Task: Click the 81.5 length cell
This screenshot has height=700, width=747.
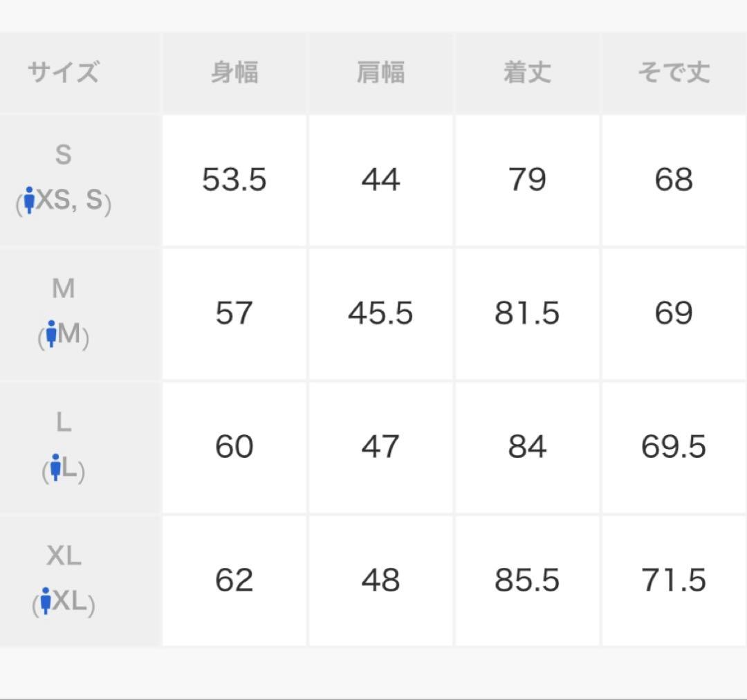Action: 527,314
